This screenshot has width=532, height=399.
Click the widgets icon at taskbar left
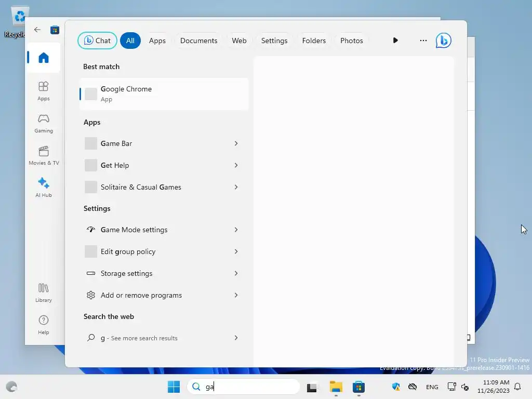point(11,387)
